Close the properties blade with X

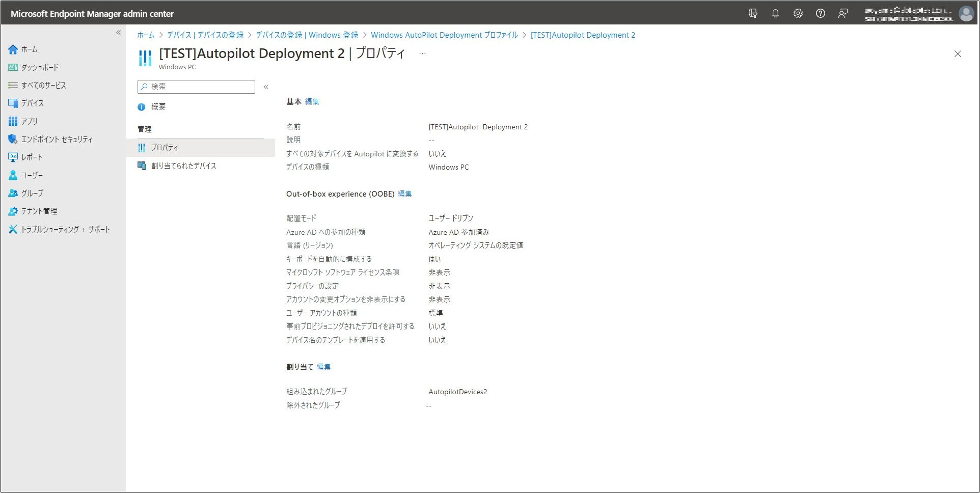957,54
